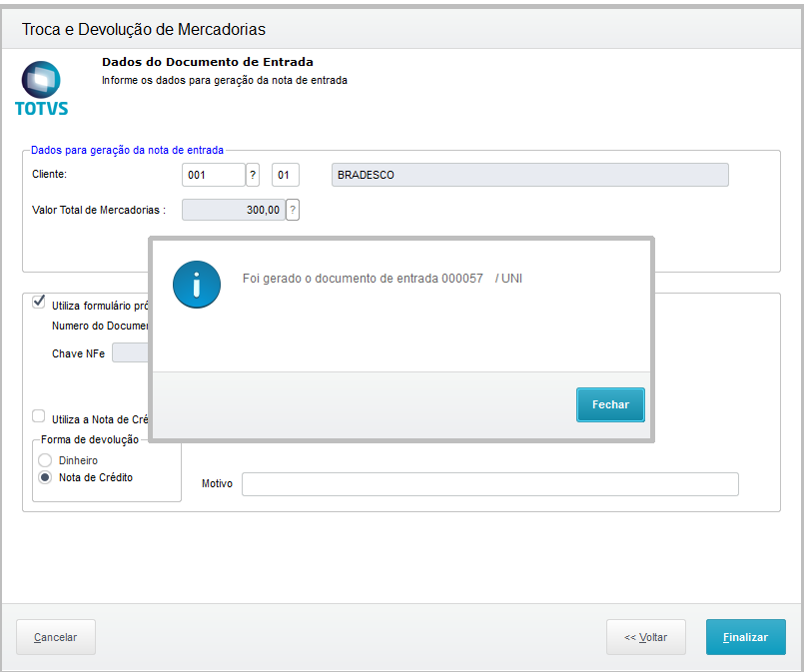Enable the "Utiliza a Nota de Crédito" checkbox
This screenshot has width=804, height=672.
point(39,416)
